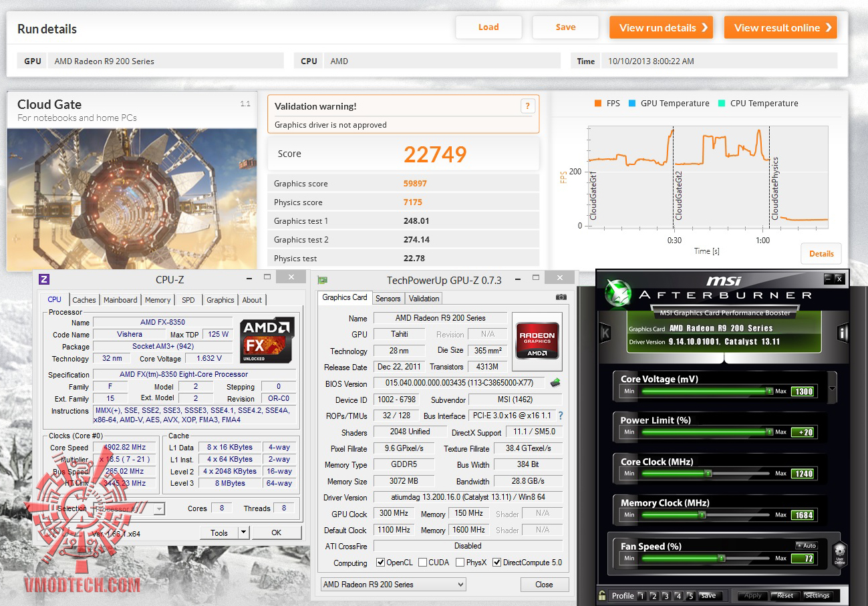This screenshot has height=606, width=868.
Task: Open the Validation tab in GPU-Z
Action: [424, 299]
